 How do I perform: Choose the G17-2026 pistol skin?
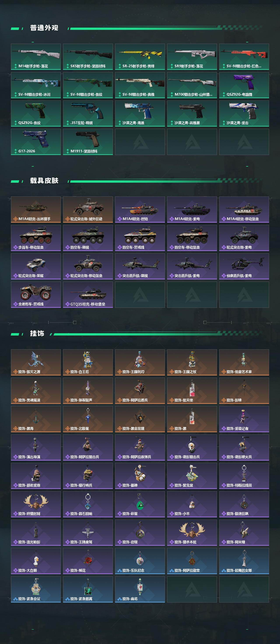click(x=36, y=142)
